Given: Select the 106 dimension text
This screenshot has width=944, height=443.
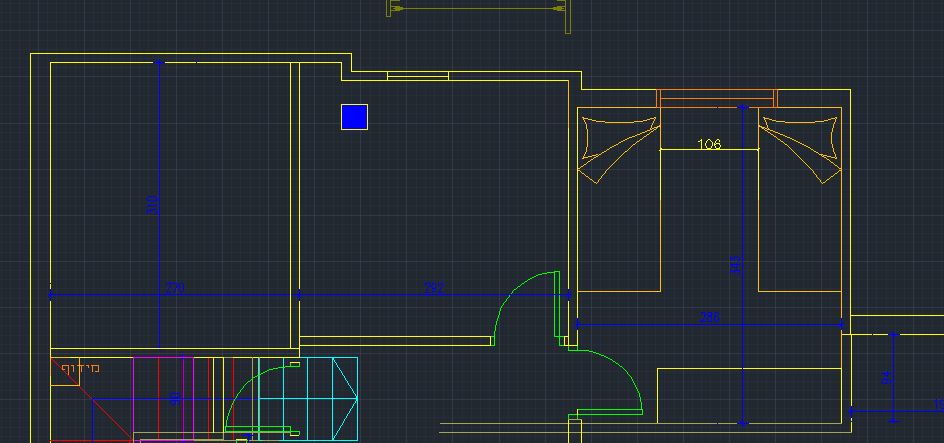Looking at the screenshot, I should (x=709, y=144).
